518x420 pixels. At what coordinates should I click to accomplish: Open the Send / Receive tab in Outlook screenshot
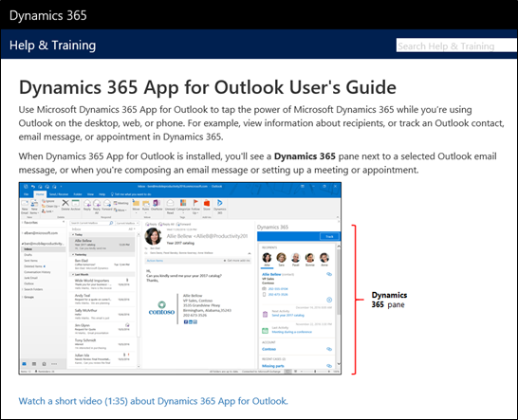[59, 194]
